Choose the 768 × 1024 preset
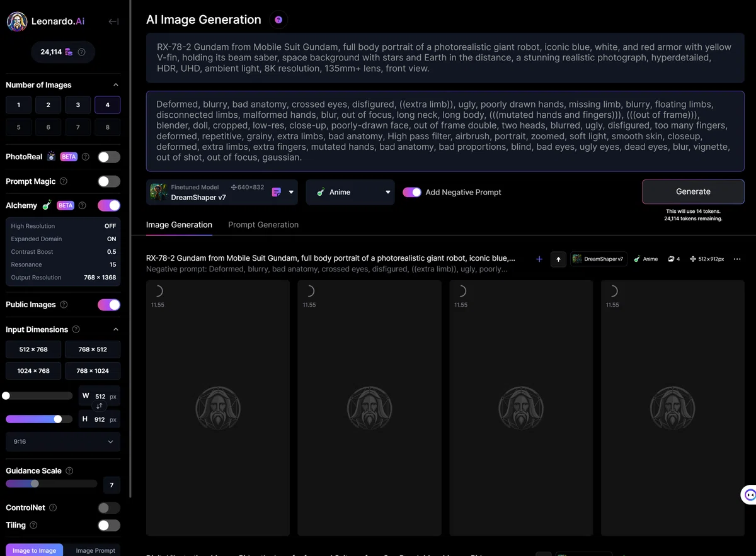Image resolution: width=756 pixels, height=556 pixels. (x=93, y=371)
